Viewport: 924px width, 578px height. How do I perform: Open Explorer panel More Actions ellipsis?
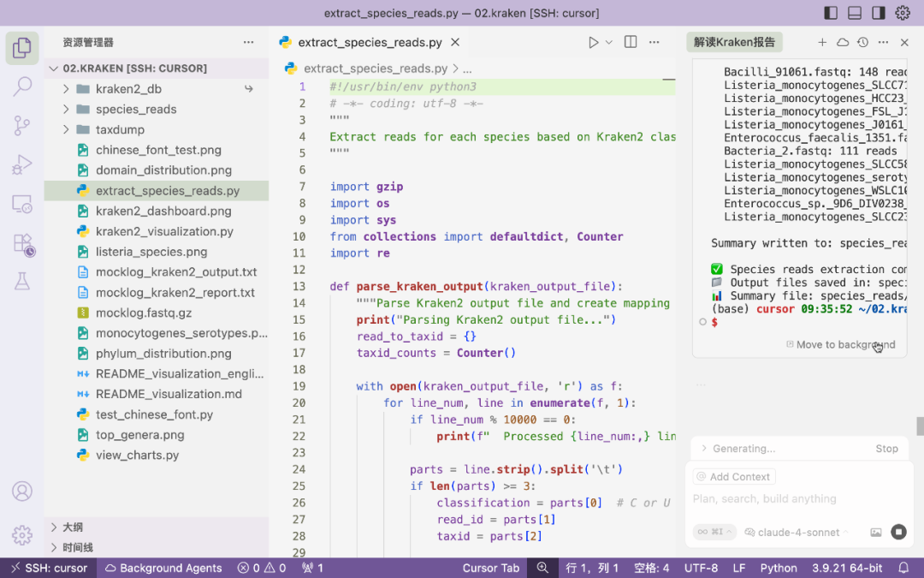point(249,43)
